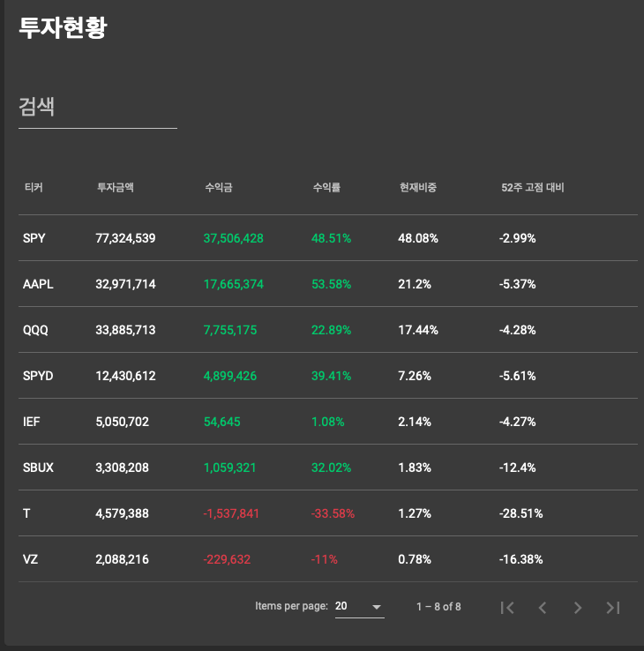Jump to the last page icon
The height and width of the screenshot is (651, 644).
point(613,608)
